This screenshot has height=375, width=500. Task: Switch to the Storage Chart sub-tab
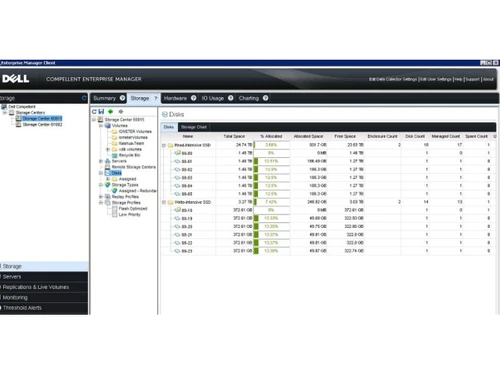click(194, 127)
